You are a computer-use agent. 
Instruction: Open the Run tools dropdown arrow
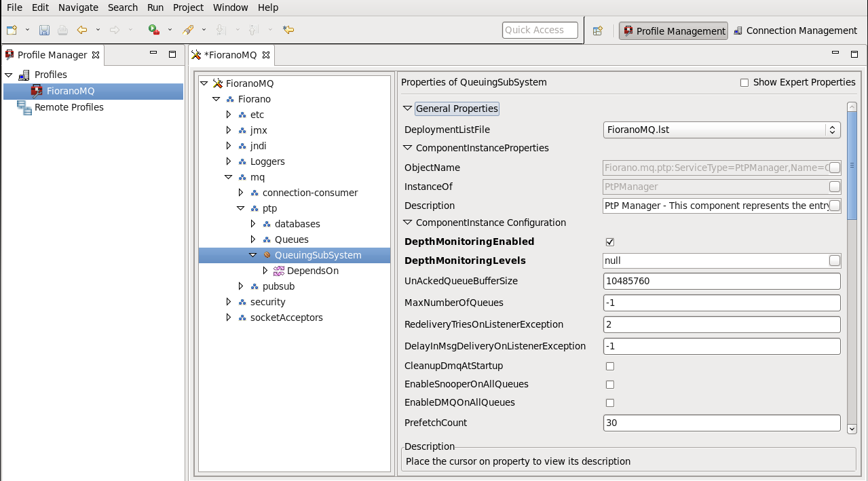170,30
